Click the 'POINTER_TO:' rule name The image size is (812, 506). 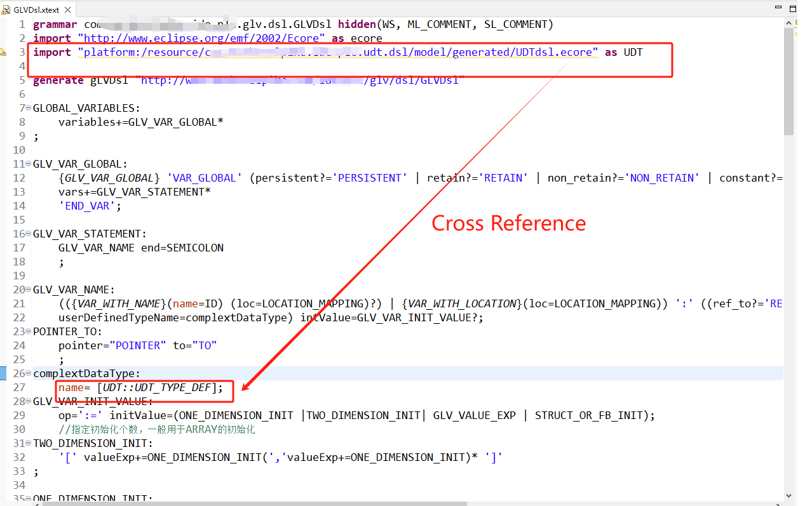point(68,331)
